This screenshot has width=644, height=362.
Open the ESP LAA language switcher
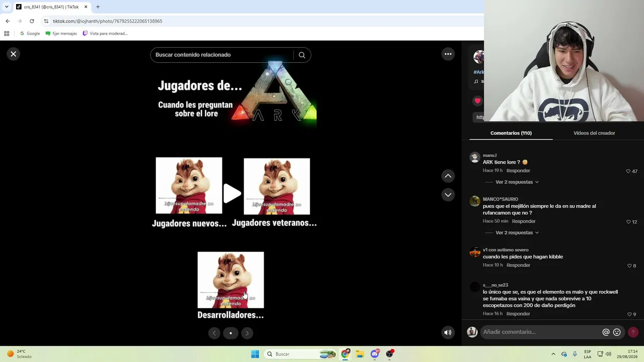(588, 354)
